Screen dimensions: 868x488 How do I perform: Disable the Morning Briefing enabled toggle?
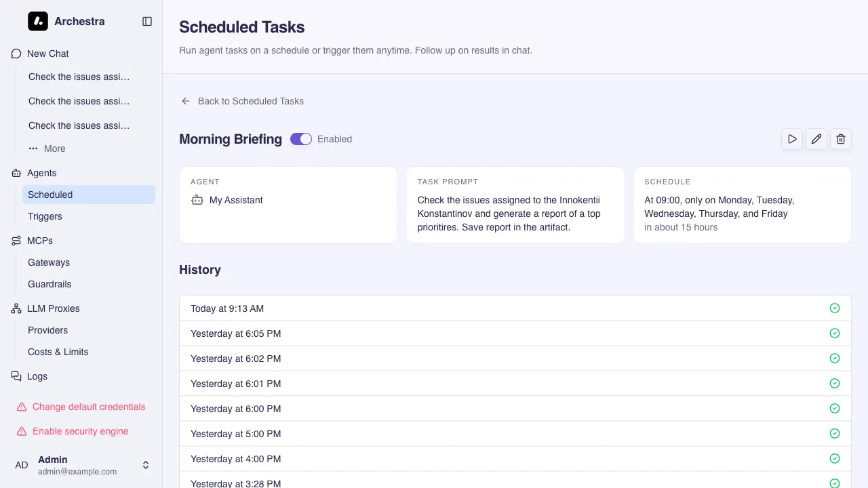[x=301, y=139]
